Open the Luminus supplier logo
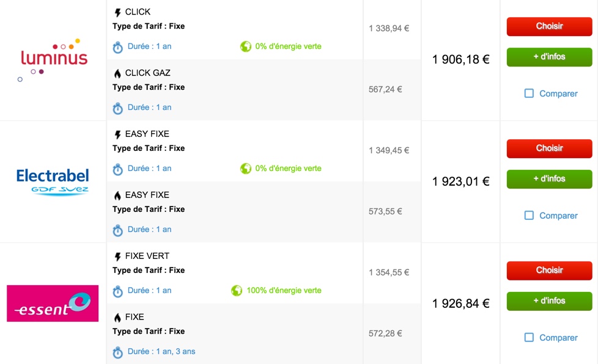The height and width of the screenshot is (364, 598). pyautogui.click(x=53, y=59)
